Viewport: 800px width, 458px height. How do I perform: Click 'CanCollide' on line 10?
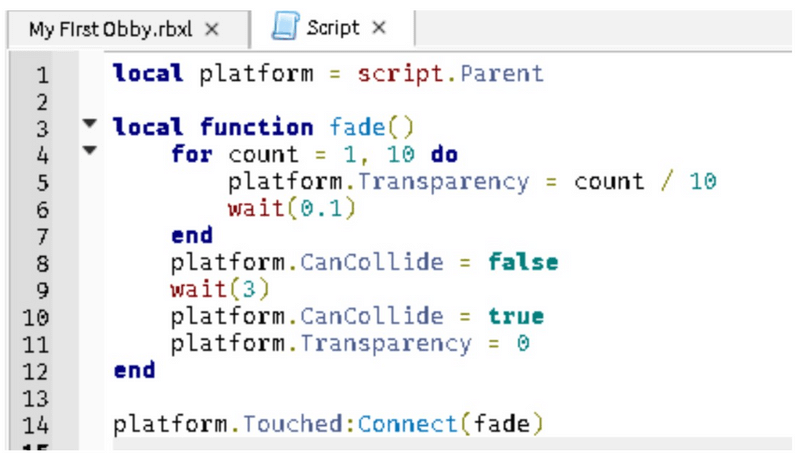(371, 316)
